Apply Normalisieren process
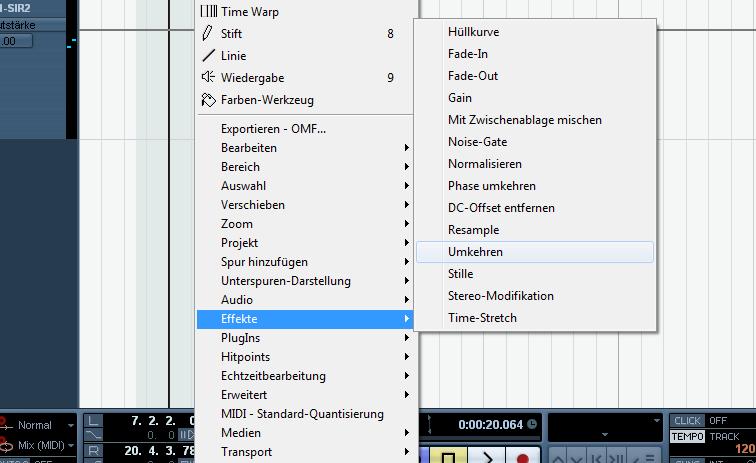 click(535, 164)
